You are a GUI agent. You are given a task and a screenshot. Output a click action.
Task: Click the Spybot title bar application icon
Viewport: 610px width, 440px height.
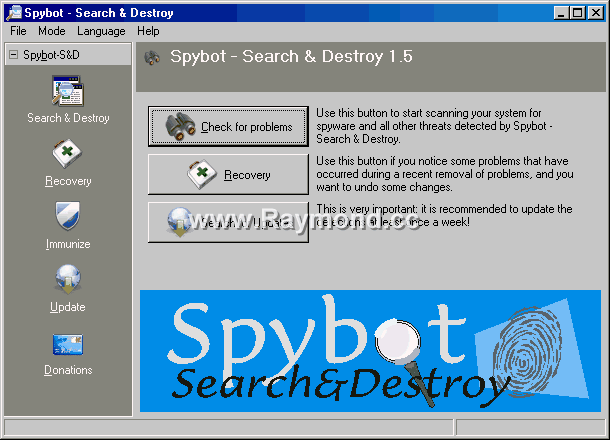pyautogui.click(x=14, y=12)
